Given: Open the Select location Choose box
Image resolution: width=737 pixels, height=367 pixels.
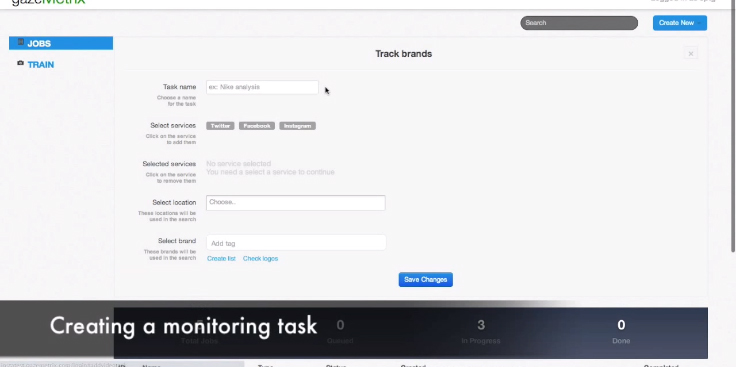Looking at the screenshot, I should coord(296,203).
